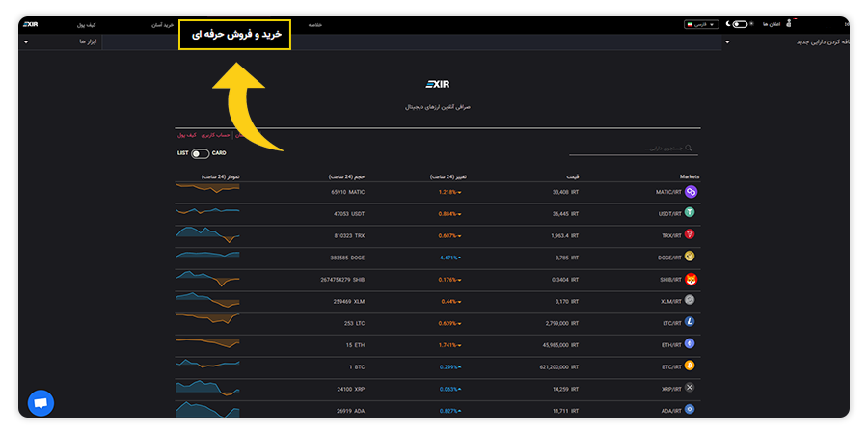Open the MATIC/IRT 24h chart thumbnail
868x434 pixels.
point(207,188)
